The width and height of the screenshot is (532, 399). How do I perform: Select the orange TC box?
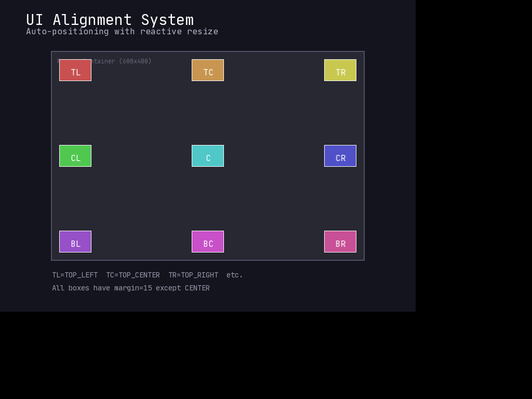[208, 70]
